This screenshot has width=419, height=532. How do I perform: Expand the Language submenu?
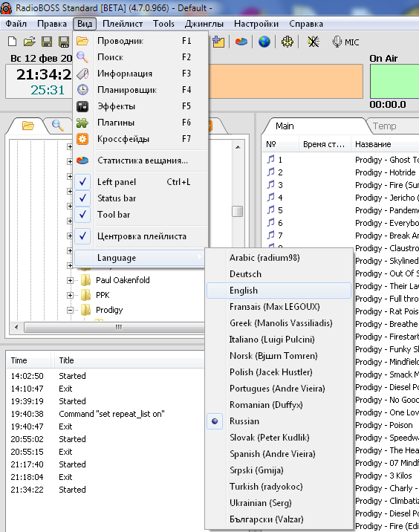[140, 258]
